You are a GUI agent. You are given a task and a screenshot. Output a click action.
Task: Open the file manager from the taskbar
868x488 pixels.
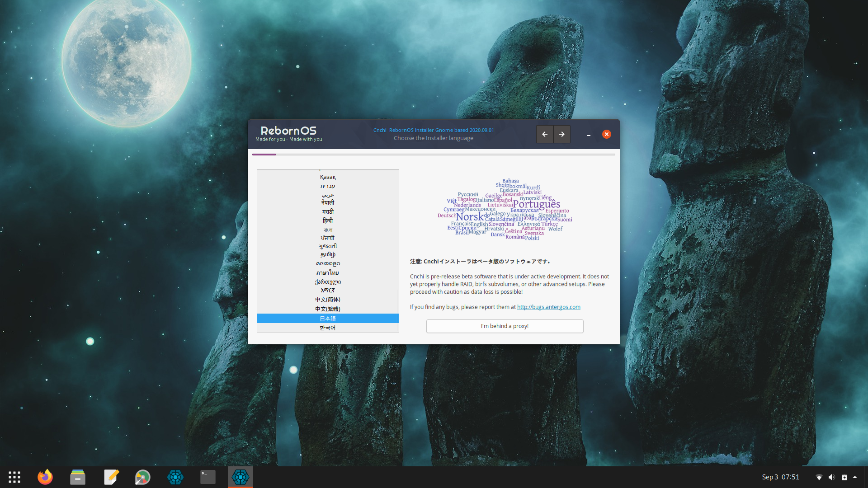(78, 477)
